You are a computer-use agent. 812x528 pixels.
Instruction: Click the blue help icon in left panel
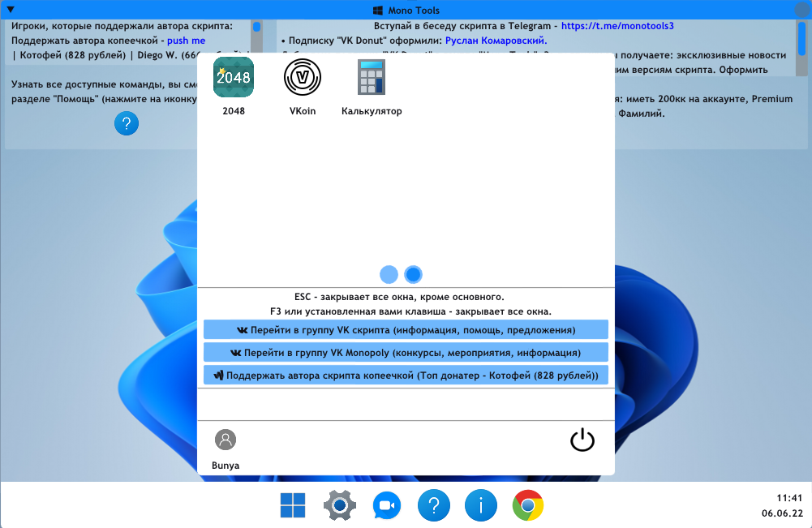tap(127, 123)
